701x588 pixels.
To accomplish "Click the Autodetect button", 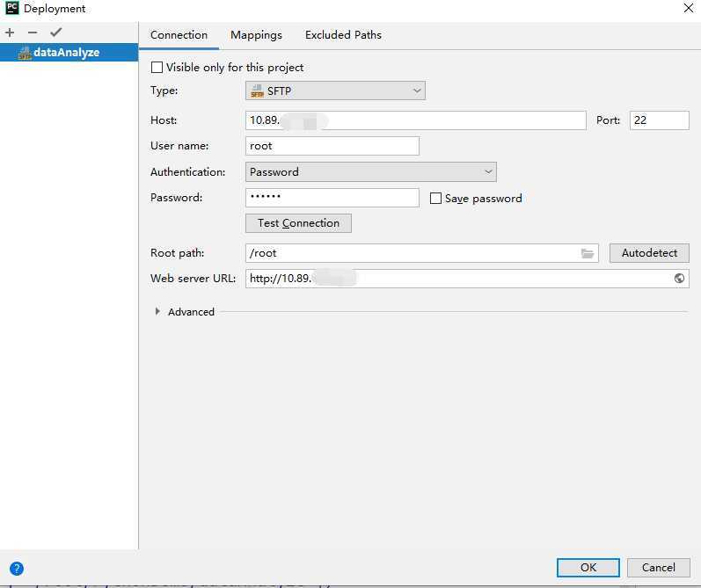I will [649, 253].
